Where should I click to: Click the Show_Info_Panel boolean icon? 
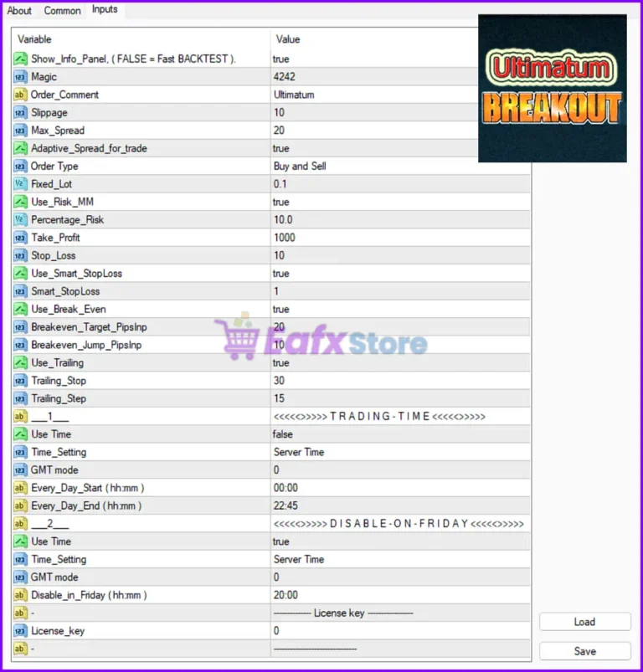[20, 59]
